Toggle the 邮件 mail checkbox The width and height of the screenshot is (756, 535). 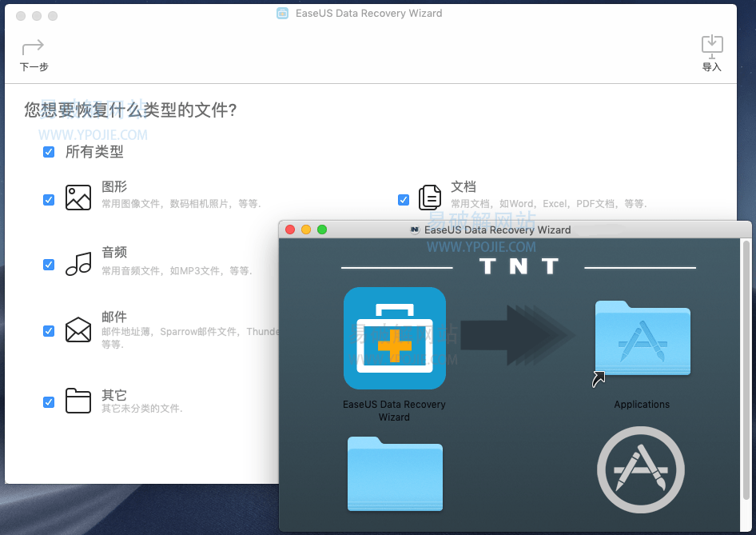(49, 331)
